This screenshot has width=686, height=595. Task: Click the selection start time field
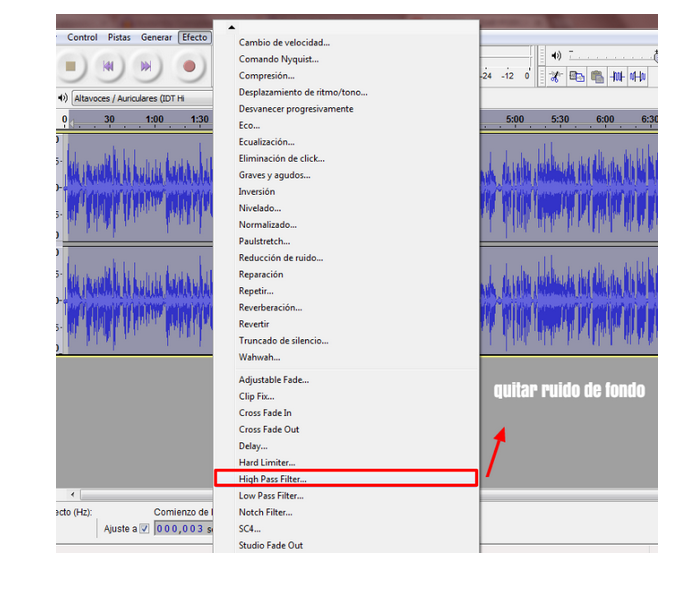pos(180,529)
